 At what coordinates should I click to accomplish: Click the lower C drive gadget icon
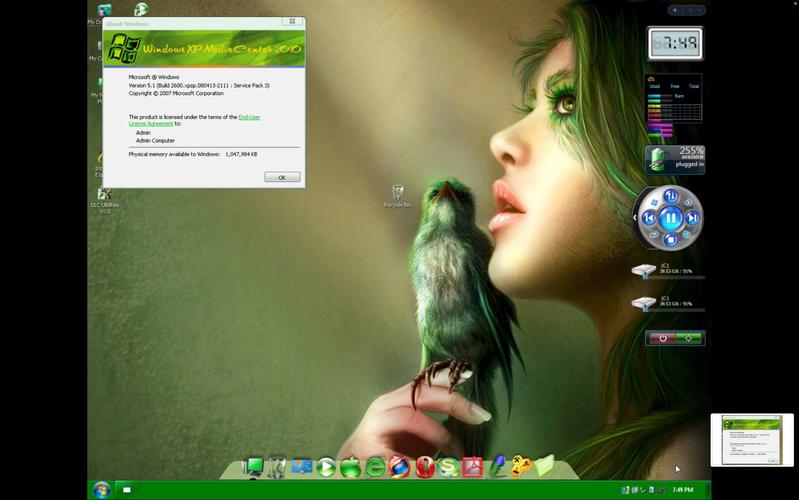(x=644, y=303)
